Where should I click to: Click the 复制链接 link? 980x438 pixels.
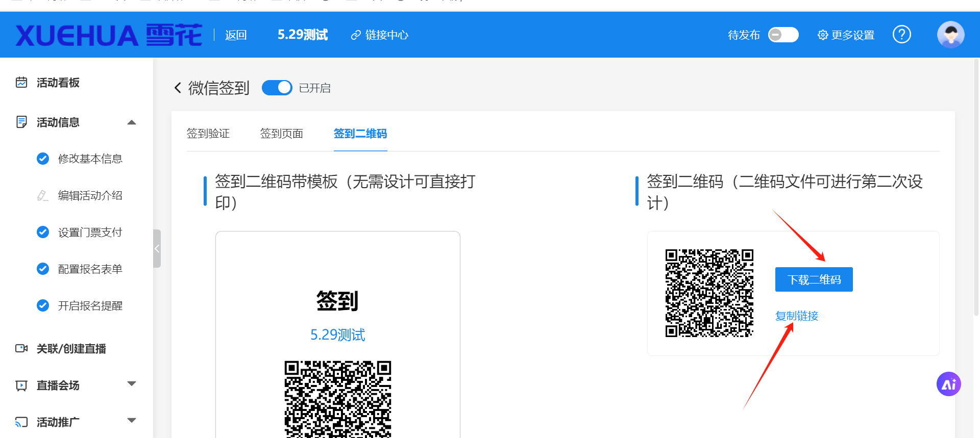tap(796, 316)
